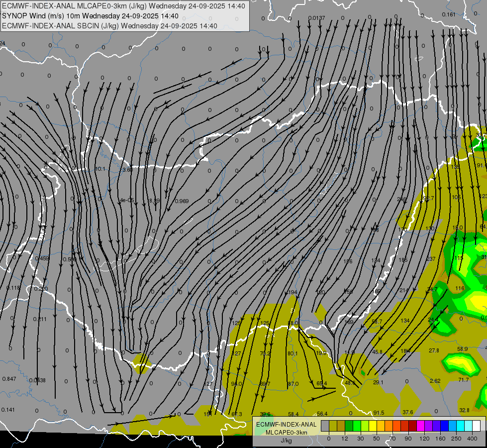The width and height of the screenshot is (487, 448).
Task: Click the 27.8 grid value
Action: [x=434, y=350]
